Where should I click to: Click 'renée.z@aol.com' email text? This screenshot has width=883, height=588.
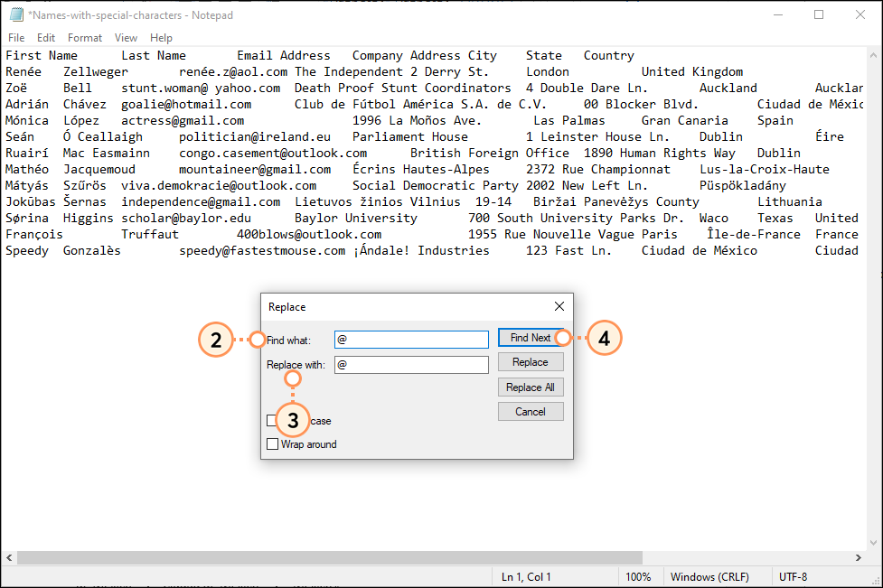click(x=233, y=72)
